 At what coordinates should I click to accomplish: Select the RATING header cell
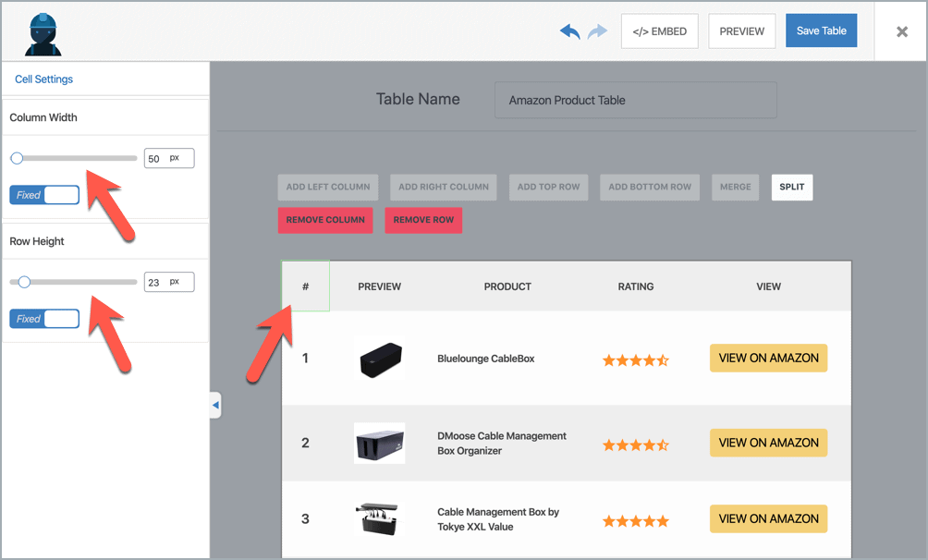tap(636, 286)
